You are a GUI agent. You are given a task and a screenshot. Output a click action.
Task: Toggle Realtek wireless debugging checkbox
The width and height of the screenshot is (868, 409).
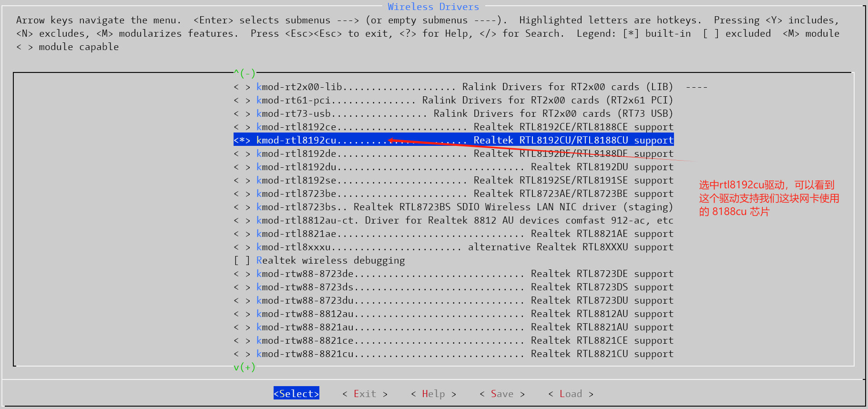pyautogui.click(x=242, y=260)
